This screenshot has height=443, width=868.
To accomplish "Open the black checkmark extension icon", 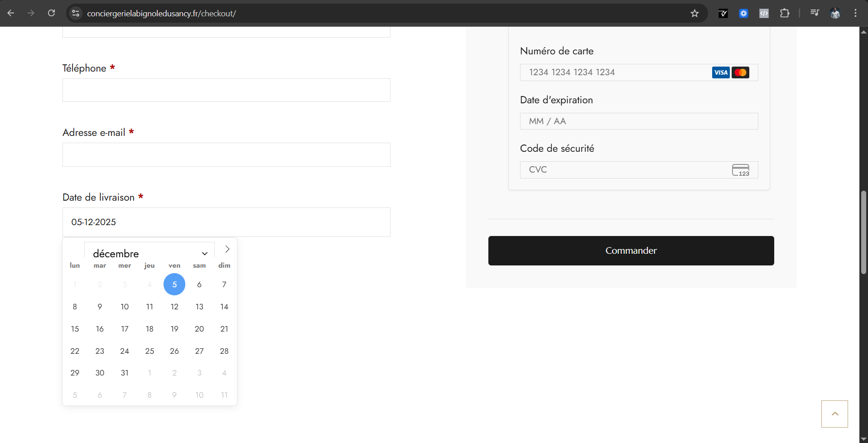I will click(x=723, y=13).
